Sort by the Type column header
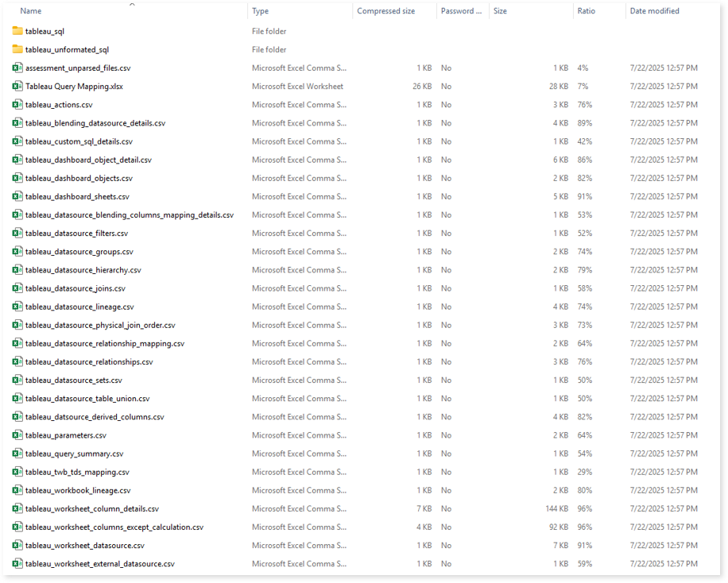Image resolution: width=728 pixels, height=583 pixels. 261,10
